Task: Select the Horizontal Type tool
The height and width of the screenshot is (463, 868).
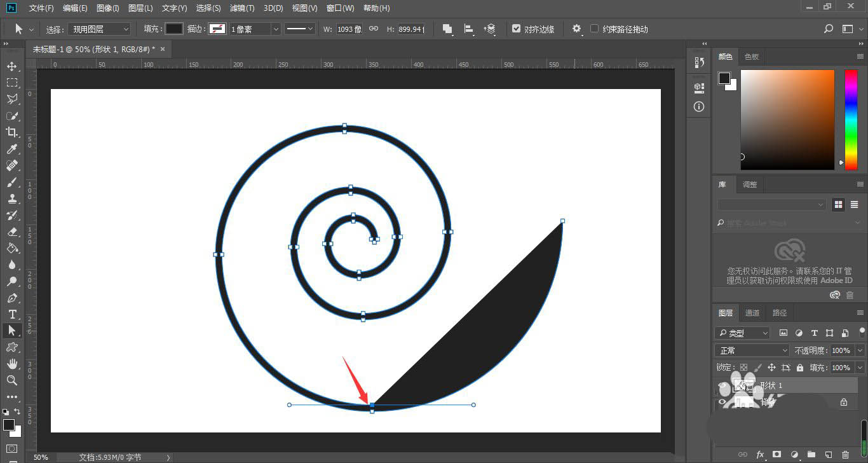Action: tap(11, 314)
